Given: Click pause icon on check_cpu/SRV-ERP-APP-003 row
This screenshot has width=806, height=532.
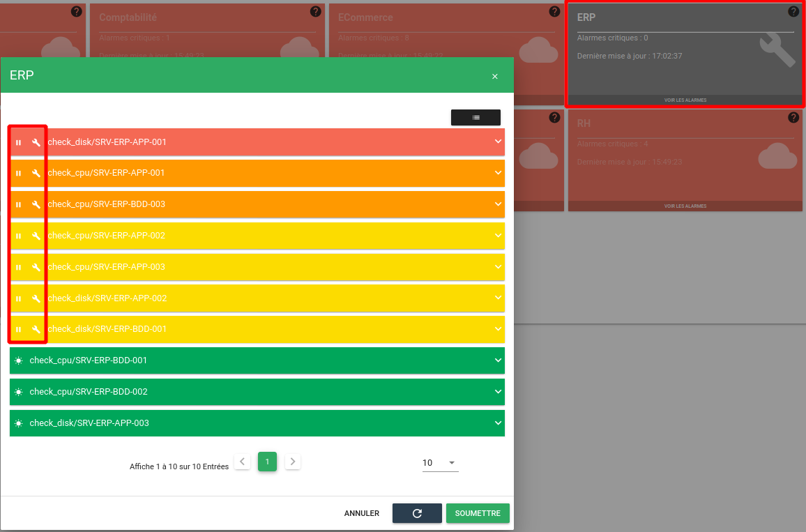Looking at the screenshot, I should point(19,267).
